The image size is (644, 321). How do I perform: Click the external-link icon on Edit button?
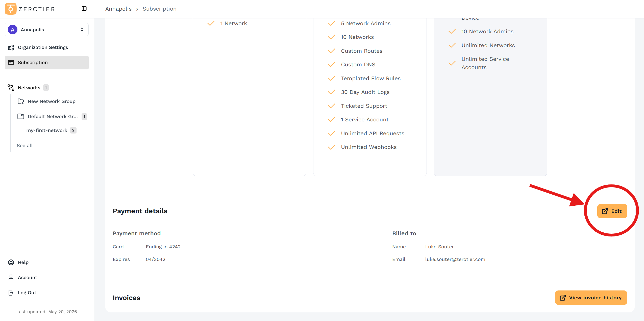[x=605, y=211]
